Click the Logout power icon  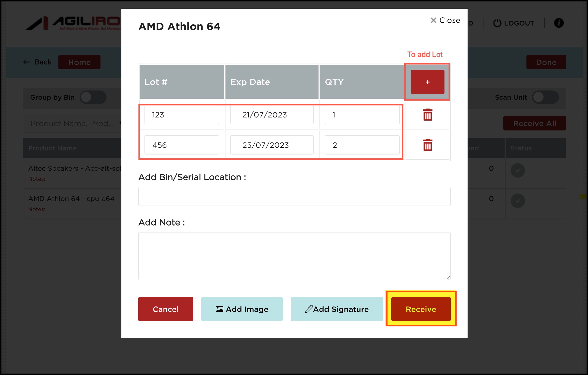[497, 23]
